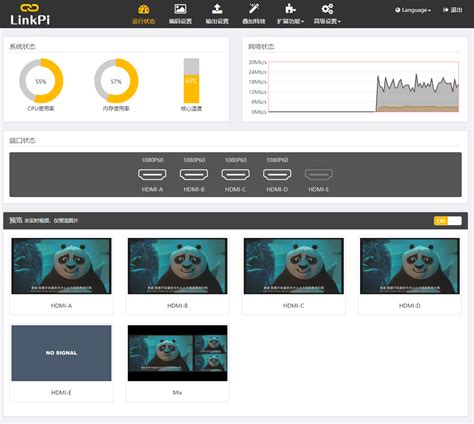The height and width of the screenshot is (424, 474).
Task: Click the HDMI-A port icon
Action: [152, 174]
